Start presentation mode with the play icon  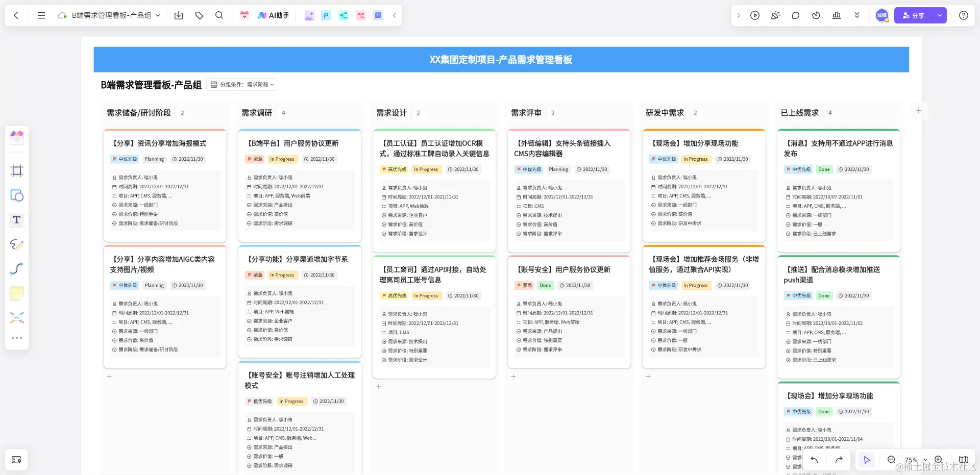click(x=755, y=15)
